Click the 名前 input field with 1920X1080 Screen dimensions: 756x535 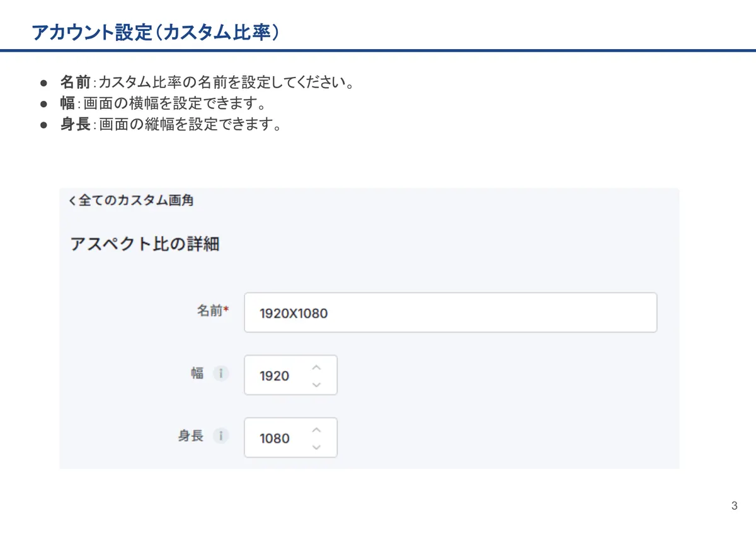point(450,313)
